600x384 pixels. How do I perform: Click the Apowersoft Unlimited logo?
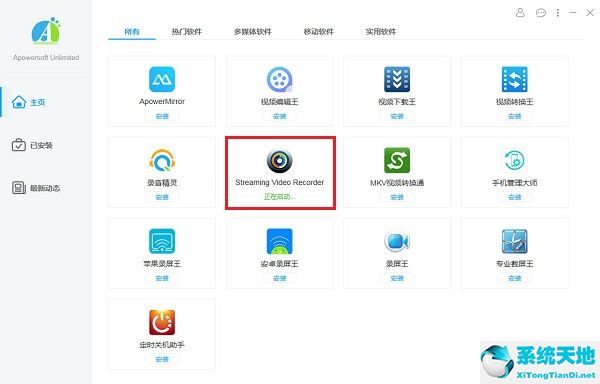46,31
